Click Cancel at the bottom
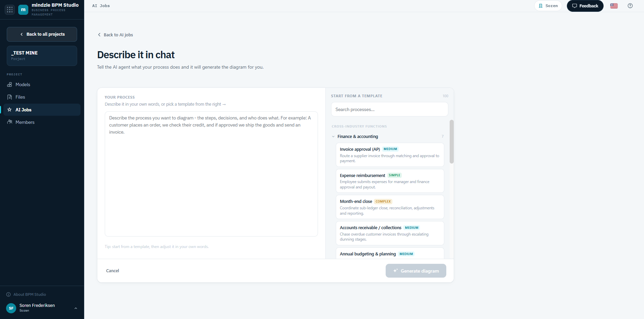Image resolution: width=644 pixels, height=319 pixels. pos(112,271)
